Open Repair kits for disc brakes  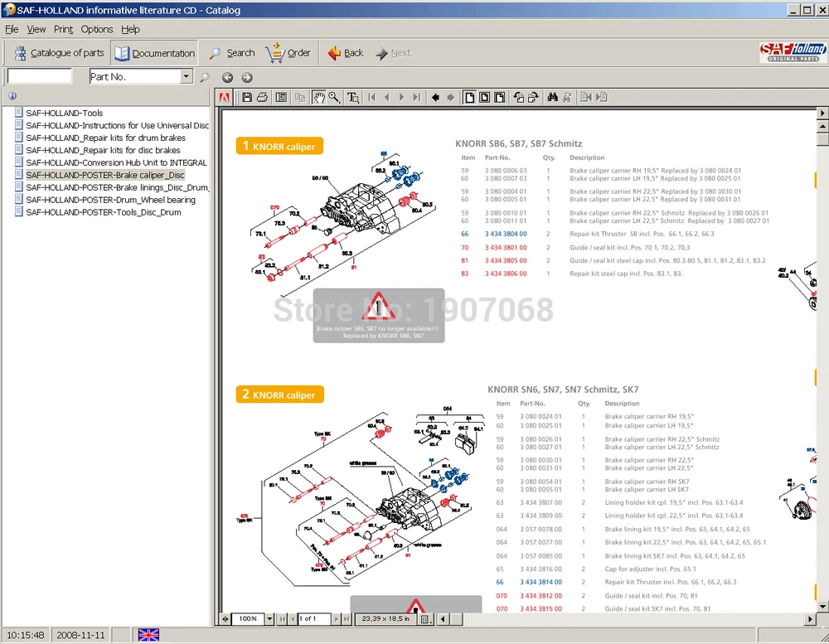[x=103, y=150]
